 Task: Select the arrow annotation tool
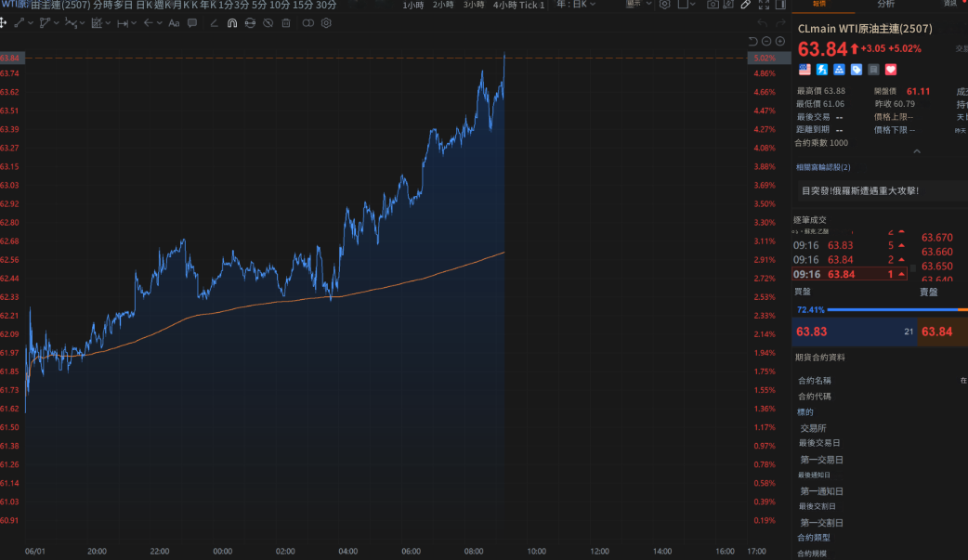pos(148,23)
